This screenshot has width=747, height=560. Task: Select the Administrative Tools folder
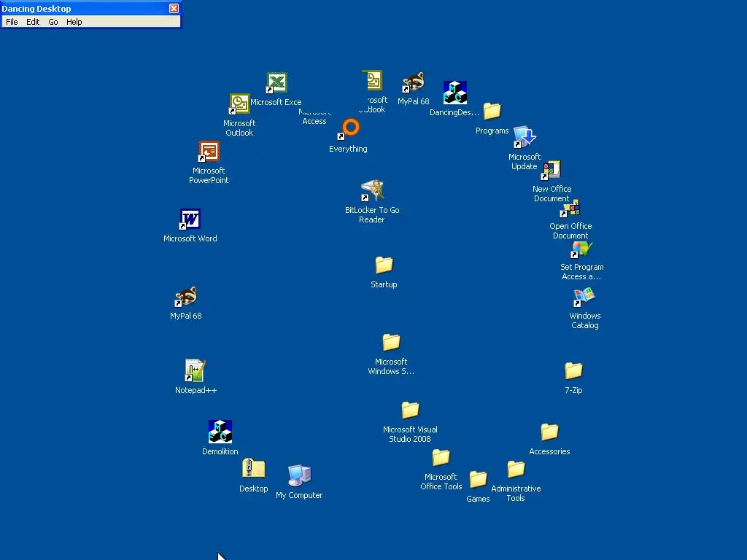516,469
